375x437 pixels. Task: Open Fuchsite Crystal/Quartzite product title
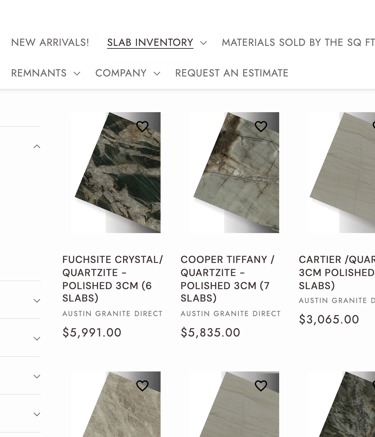(113, 279)
